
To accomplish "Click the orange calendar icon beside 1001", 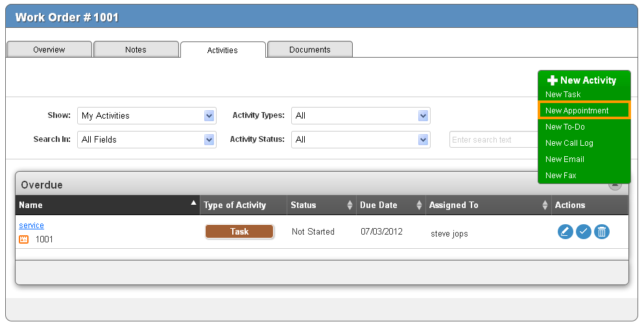I will coord(24,239).
